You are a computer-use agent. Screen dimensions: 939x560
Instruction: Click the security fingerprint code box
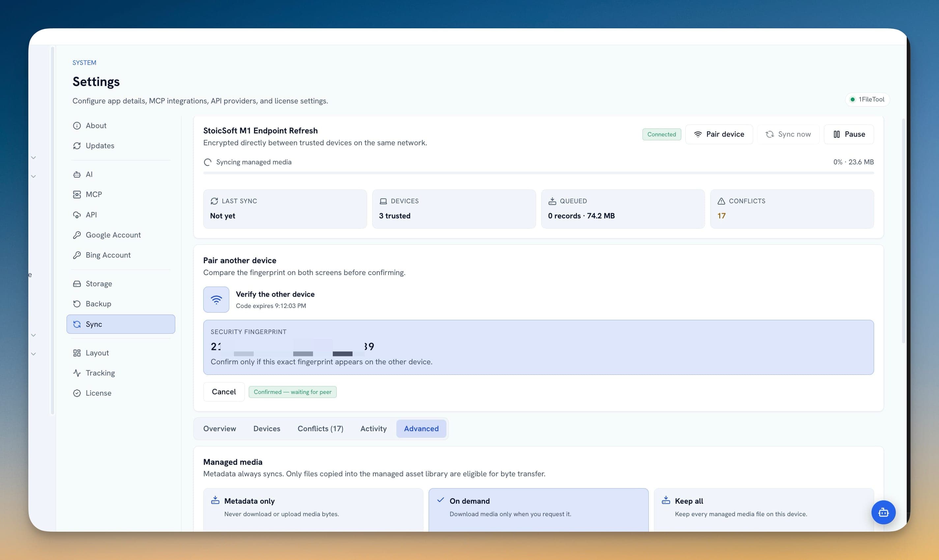point(539,347)
